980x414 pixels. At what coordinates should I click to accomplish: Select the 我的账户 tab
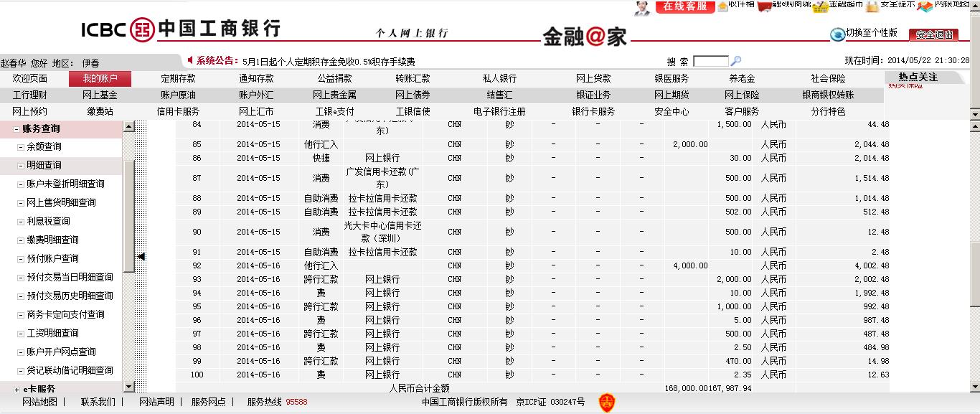pyautogui.click(x=100, y=79)
